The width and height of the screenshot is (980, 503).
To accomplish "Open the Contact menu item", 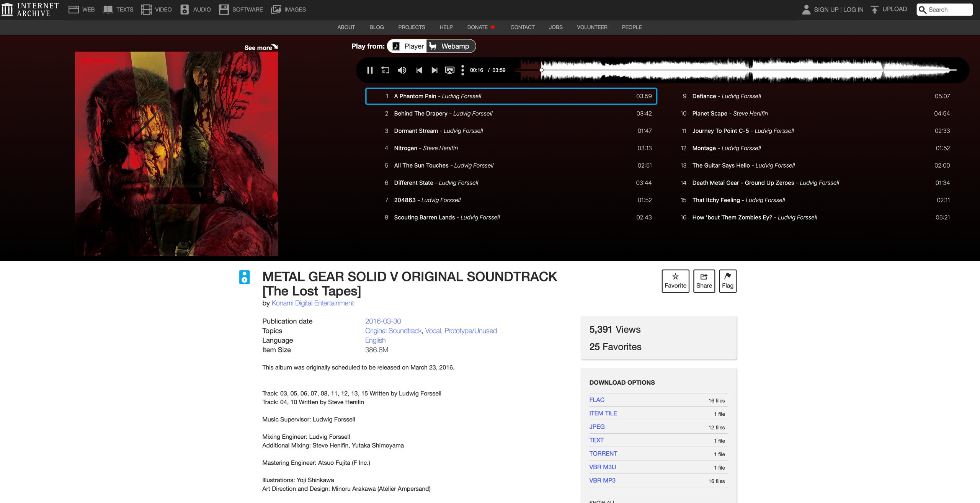I will coord(522,27).
